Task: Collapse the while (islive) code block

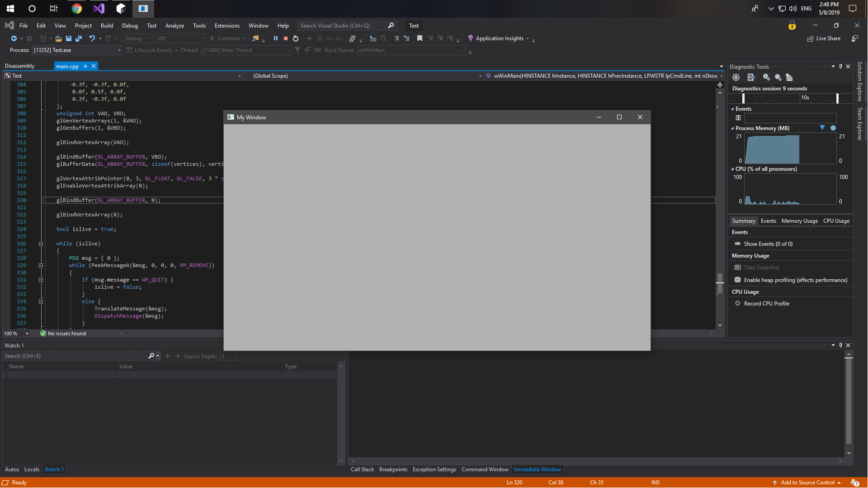Action: point(41,244)
